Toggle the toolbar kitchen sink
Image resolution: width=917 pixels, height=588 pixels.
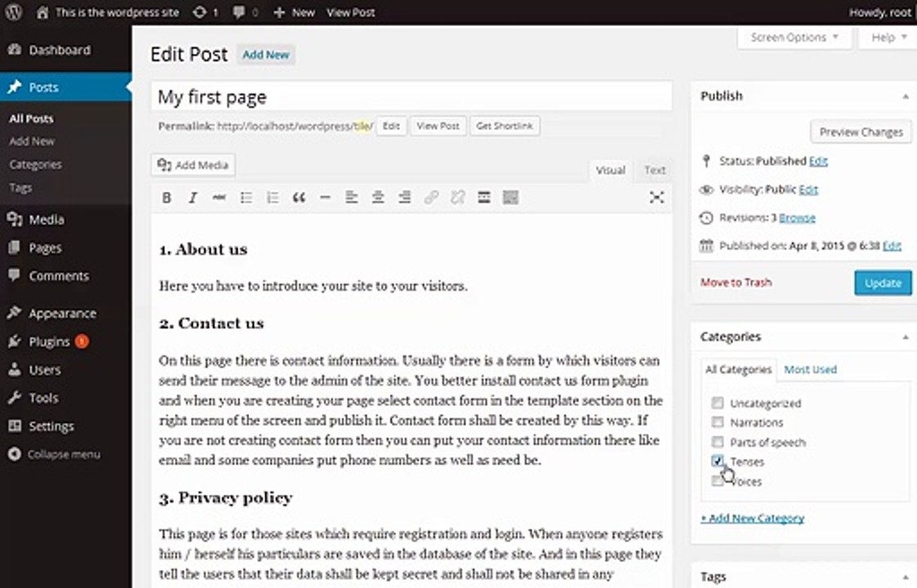click(x=510, y=198)
